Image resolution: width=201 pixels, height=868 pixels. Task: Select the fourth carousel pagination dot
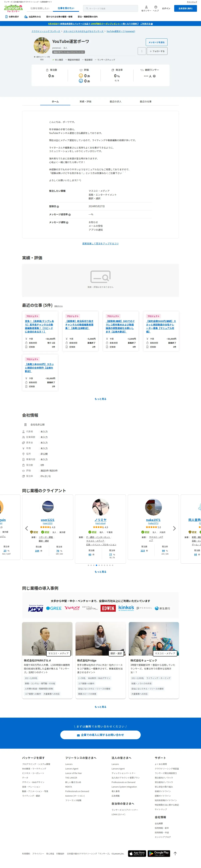[96, 565]
